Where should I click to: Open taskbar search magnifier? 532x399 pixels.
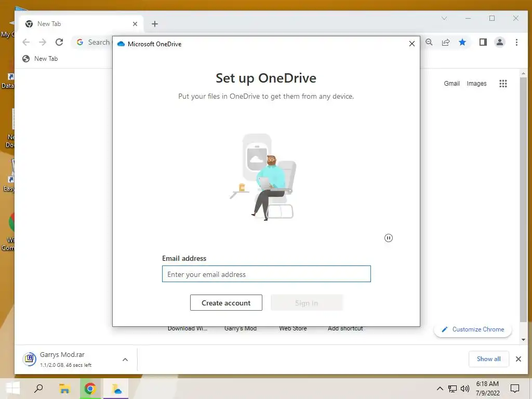(38, 389)
